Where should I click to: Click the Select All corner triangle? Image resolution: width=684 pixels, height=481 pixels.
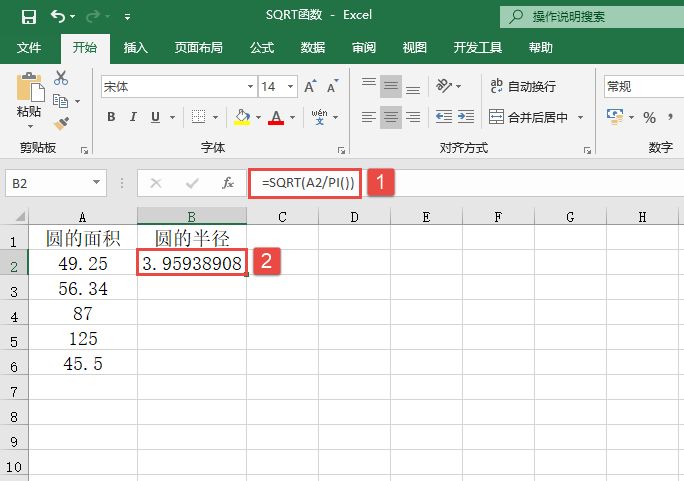point(20,216)
